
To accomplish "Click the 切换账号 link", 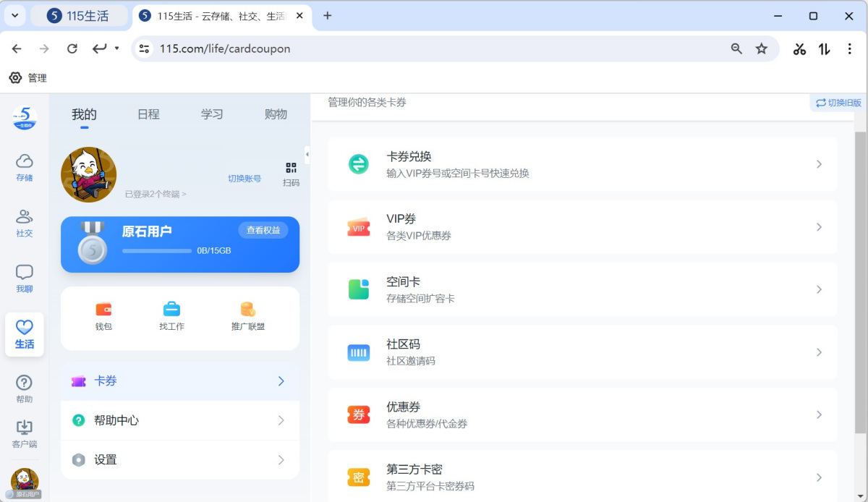I will (244, 179).
